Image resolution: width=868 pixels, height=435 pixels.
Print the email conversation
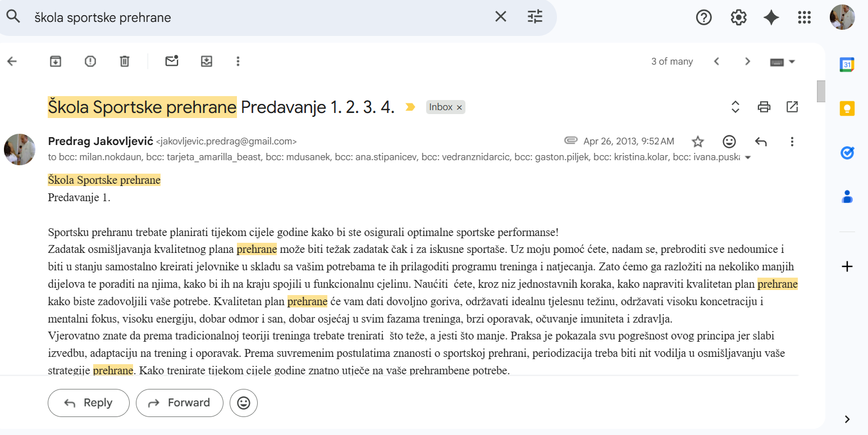click(x=764, y=107)
